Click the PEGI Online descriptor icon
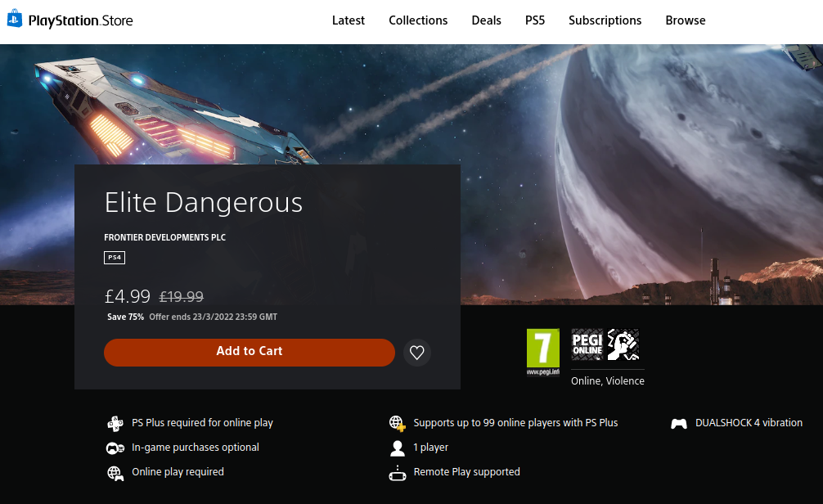The height and width of the screenshot is (504, 823). pos(587,344)
